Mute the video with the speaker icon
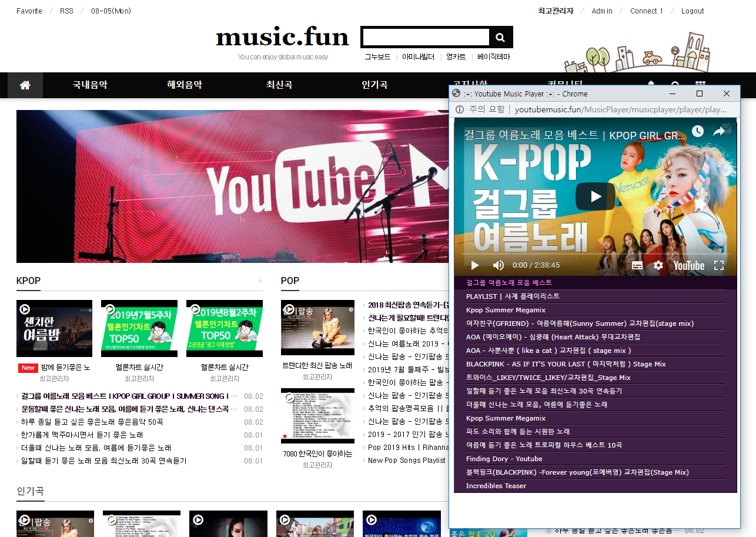756x537 pixels. pyautogui.click(x=498, y=265)
